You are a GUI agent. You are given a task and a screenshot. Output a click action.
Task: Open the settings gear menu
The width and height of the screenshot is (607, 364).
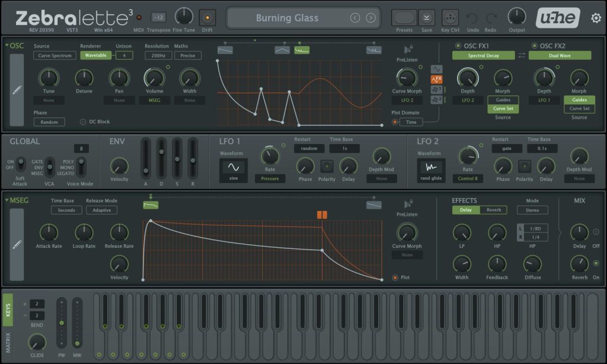[596, 18]
